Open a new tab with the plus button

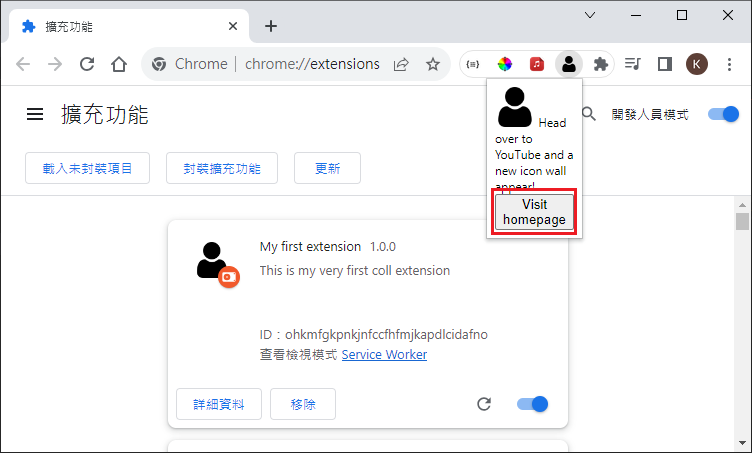pyautogui.click(x=270, y=26)
